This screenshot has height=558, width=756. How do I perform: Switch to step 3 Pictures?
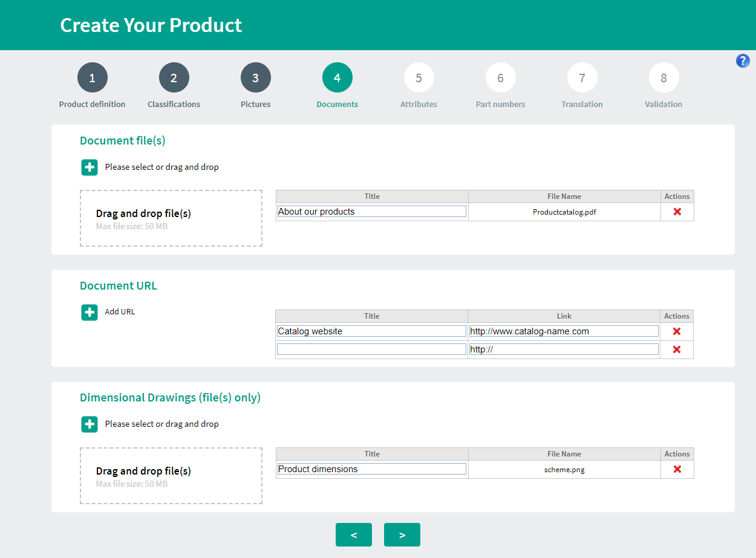click(x=256, y=78)
